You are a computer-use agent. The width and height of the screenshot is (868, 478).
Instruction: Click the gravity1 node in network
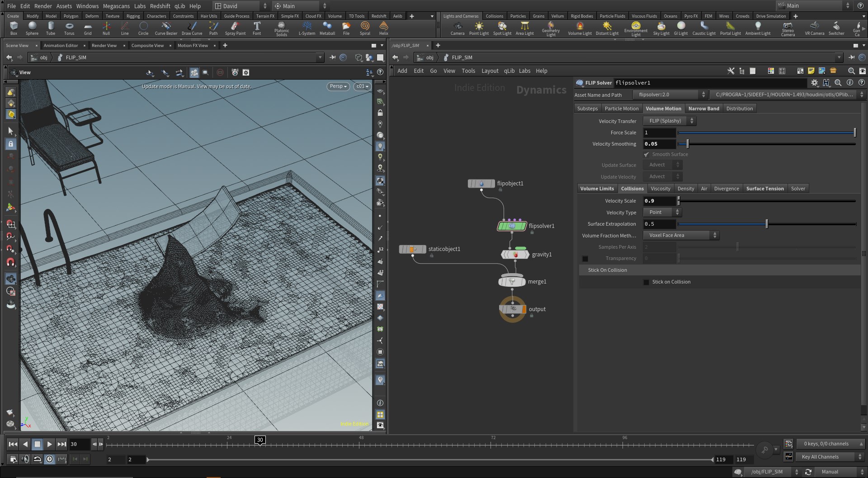point(515,255)
